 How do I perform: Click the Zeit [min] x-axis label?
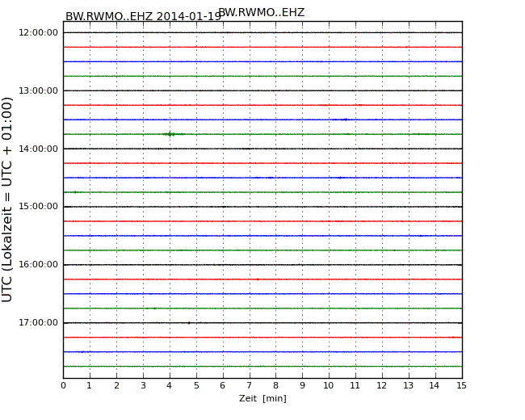tap(262, 398)
